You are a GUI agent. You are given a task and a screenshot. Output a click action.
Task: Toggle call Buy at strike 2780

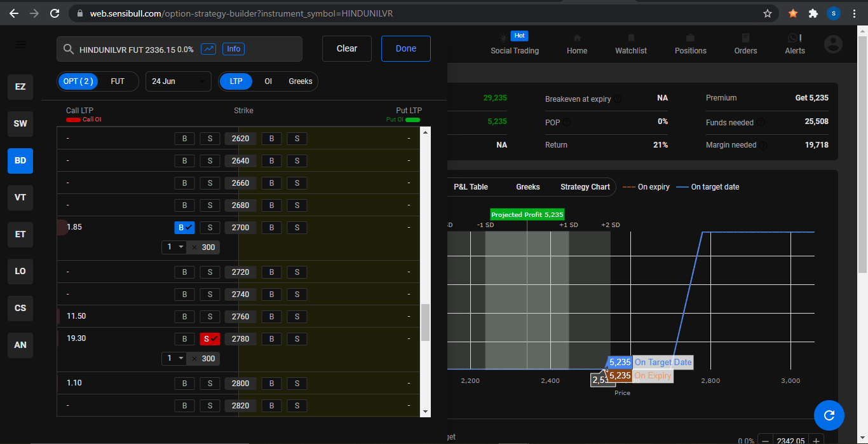coord(184,339)
